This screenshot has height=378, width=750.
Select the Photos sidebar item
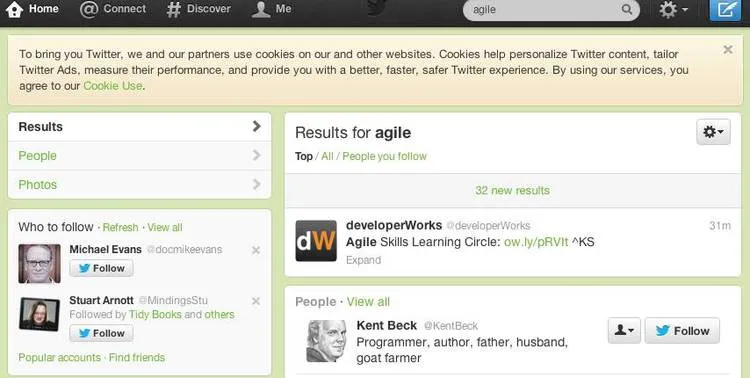(140, 184)
